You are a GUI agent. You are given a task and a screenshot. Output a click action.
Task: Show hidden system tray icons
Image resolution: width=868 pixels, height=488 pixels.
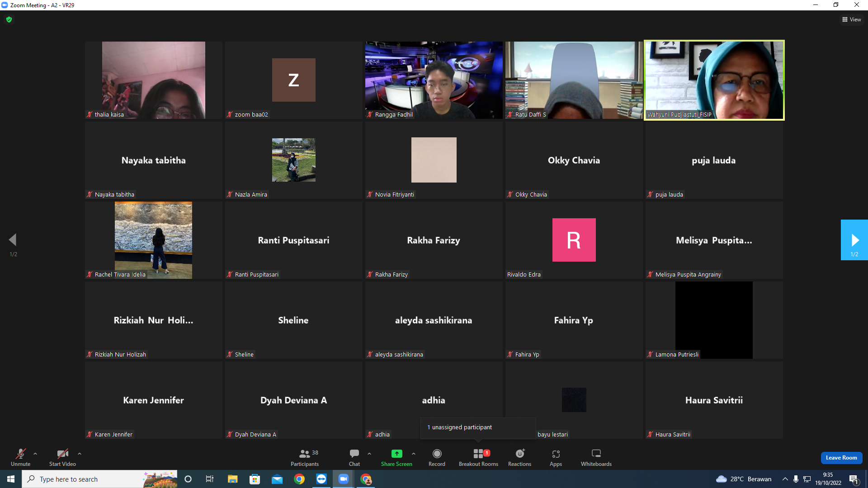[785, 479]
